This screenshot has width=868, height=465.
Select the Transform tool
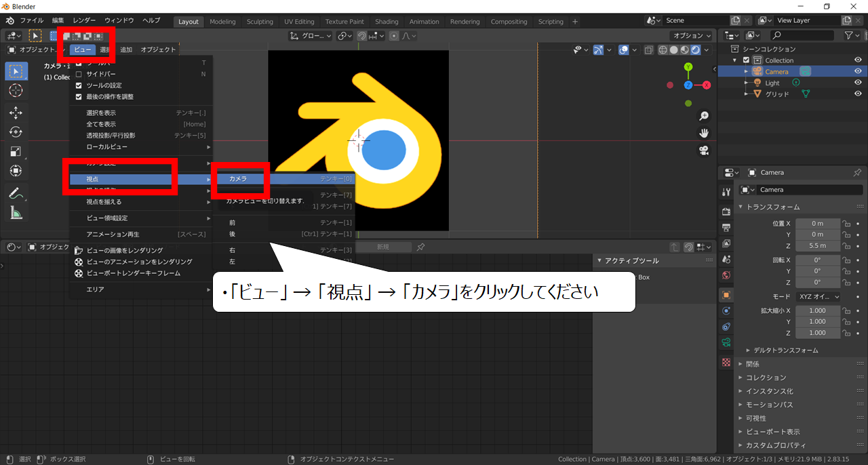pos(17,171)
